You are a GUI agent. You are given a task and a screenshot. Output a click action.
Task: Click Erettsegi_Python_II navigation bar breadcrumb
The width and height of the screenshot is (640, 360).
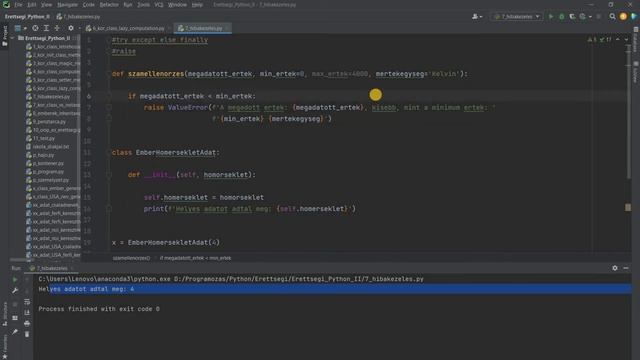[27, 17]
